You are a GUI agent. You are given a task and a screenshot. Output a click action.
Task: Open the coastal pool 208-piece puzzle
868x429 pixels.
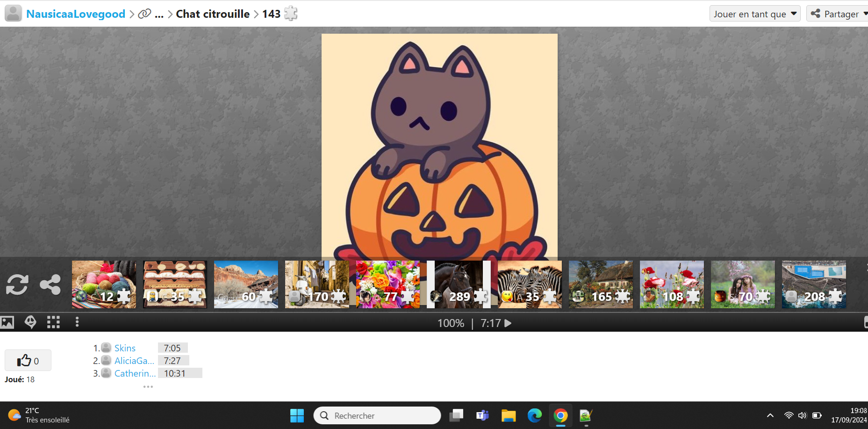814,284
